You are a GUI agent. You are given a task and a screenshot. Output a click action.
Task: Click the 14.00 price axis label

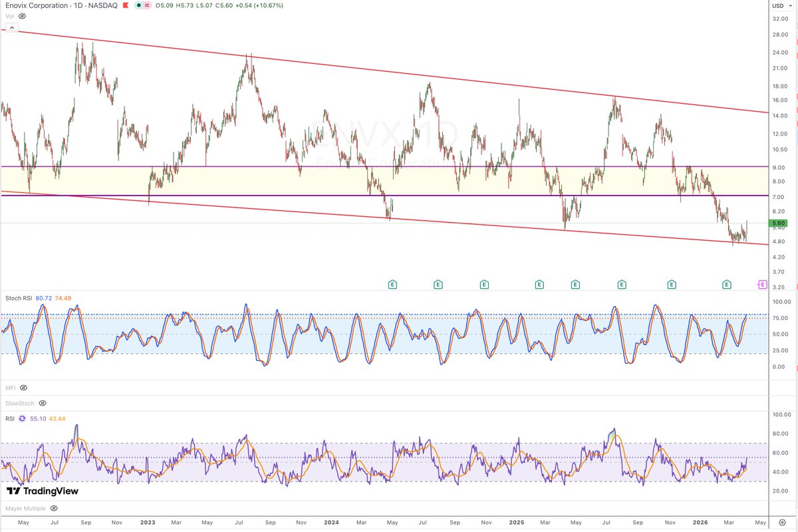[780, 116]
